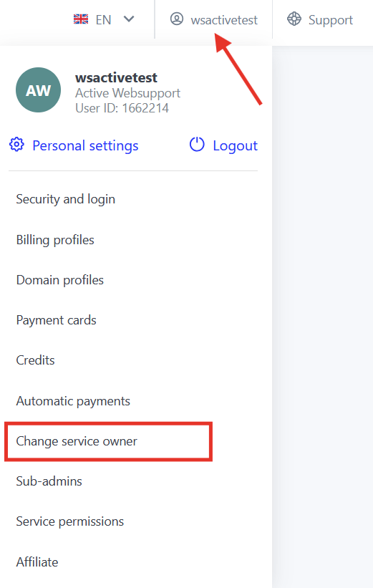This screenshot has width=373, height=588.
Task: Log out via the Logout link
Action: [235, 146]
